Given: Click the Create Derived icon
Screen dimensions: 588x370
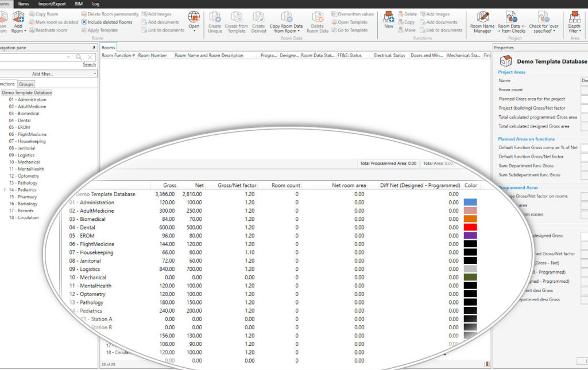Looking at the screenshot, I should pyautogui.click(x=258, y=17).
